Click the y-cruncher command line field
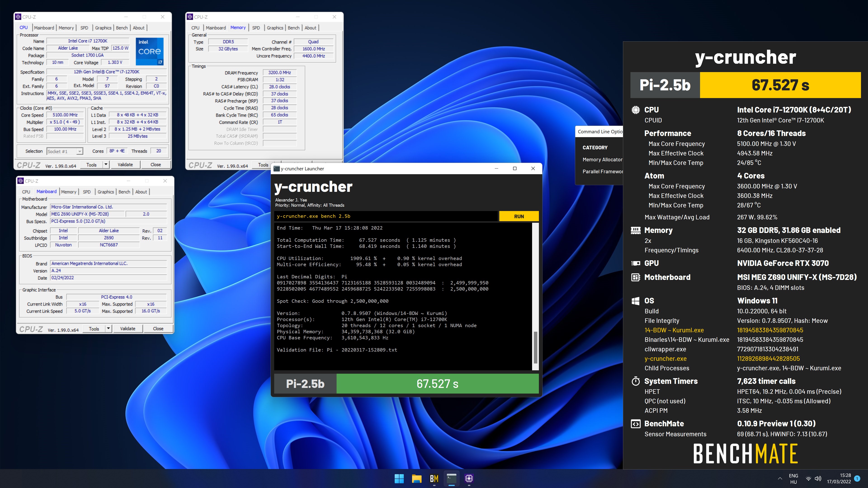Image resolution: width=868 pixels, height=488 pixels. 386,216
